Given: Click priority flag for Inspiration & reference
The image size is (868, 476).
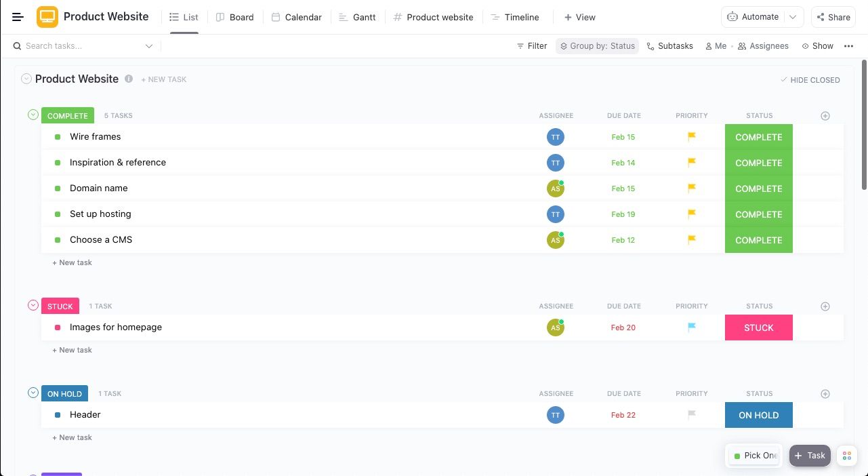Looking at the screenshot, I should click(x=692, y=162).
